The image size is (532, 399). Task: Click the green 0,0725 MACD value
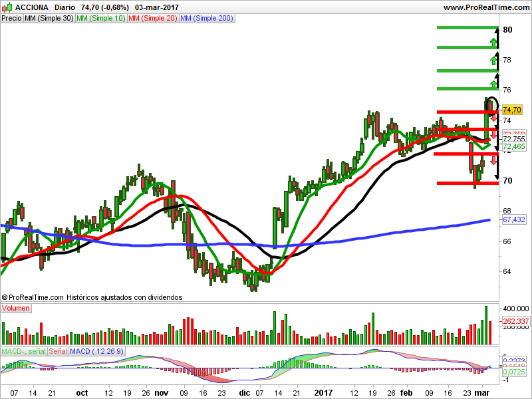(513, 372)
